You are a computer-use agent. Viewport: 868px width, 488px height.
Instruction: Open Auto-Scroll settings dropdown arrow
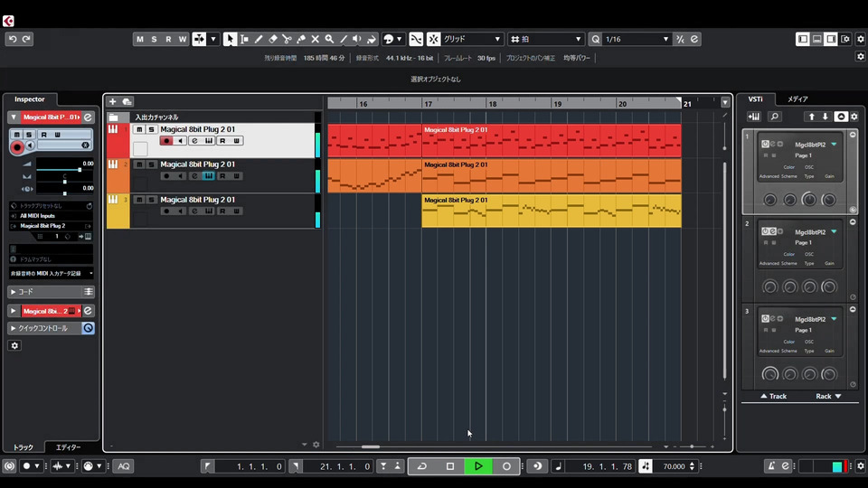213,39
